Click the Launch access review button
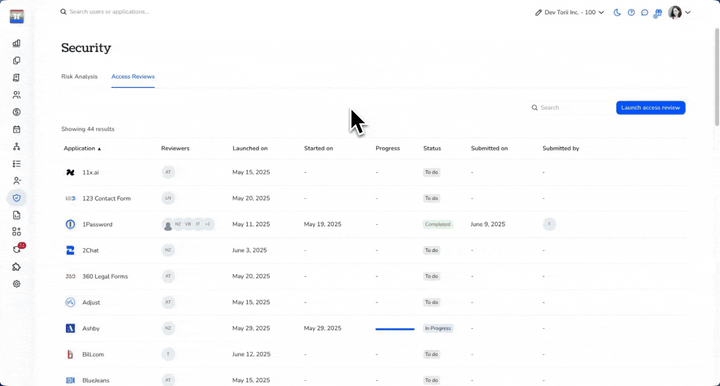720x386 pixels. point(651,107)
